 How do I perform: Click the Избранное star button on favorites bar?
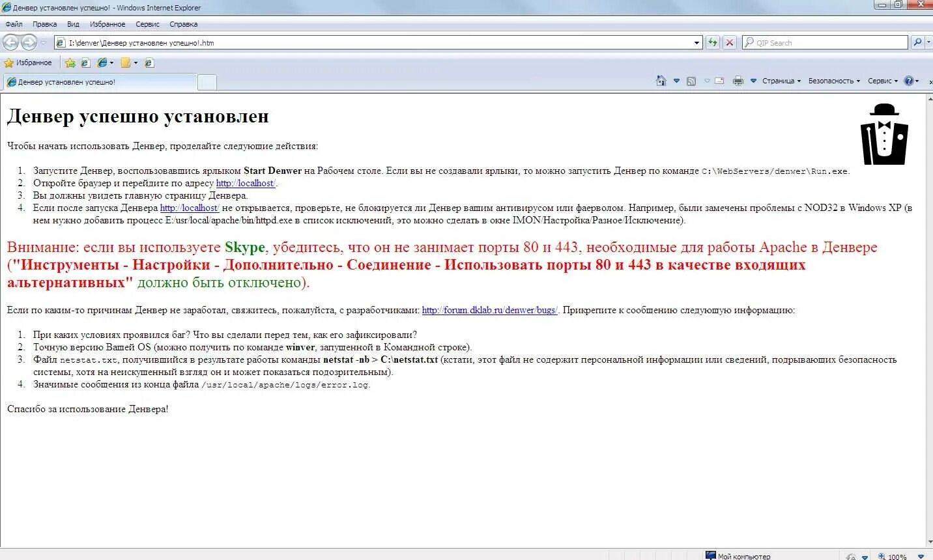[28, 63]
